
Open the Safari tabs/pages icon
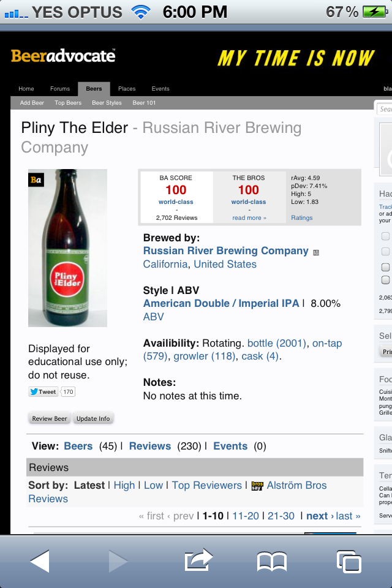349,560
